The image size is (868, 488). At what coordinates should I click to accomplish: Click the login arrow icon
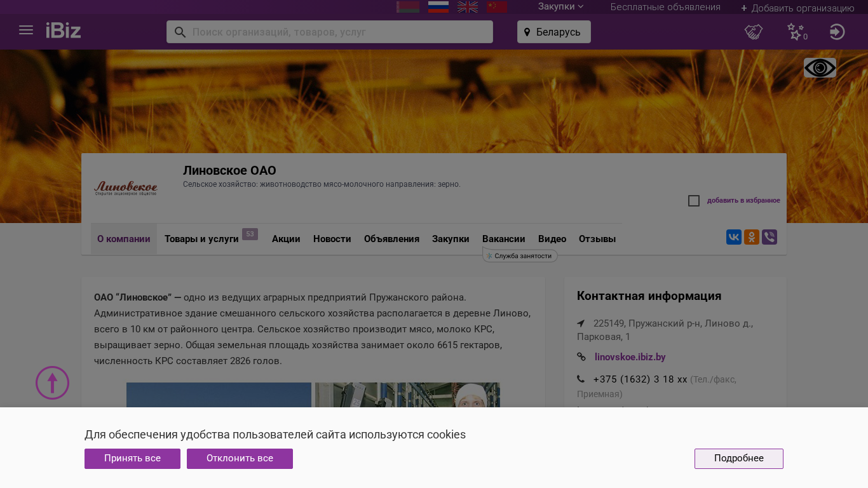(837, 32)
